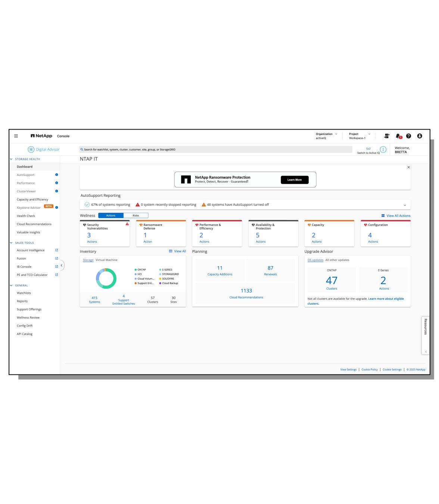
Task: Click the search magnifier icon
Action: tap(82, 149)
